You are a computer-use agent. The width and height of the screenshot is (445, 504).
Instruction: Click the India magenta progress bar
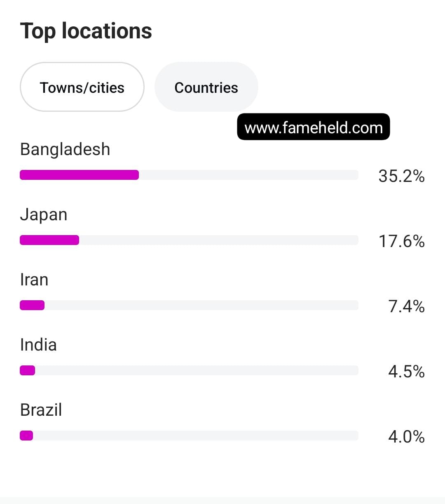[x=28, y=370]
